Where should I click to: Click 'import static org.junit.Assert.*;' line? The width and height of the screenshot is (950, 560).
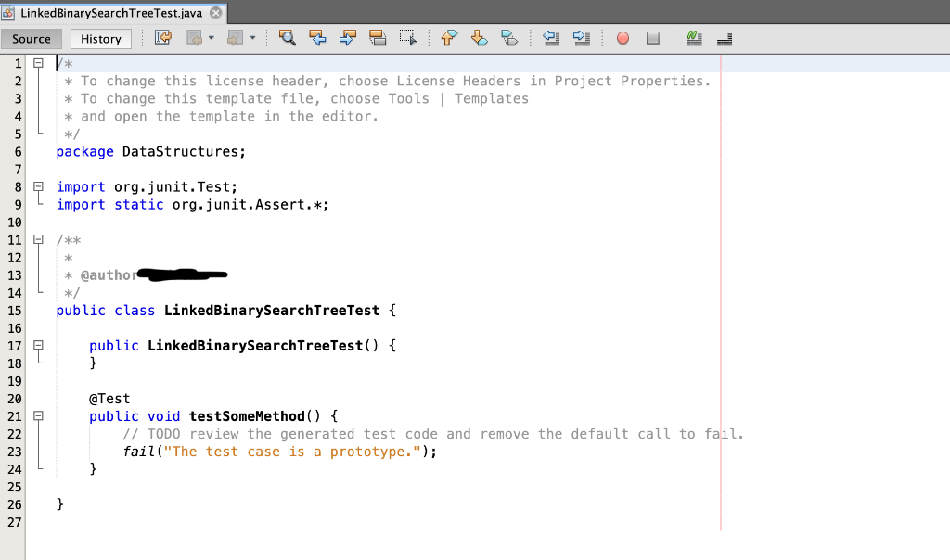[x=193, y=205]
